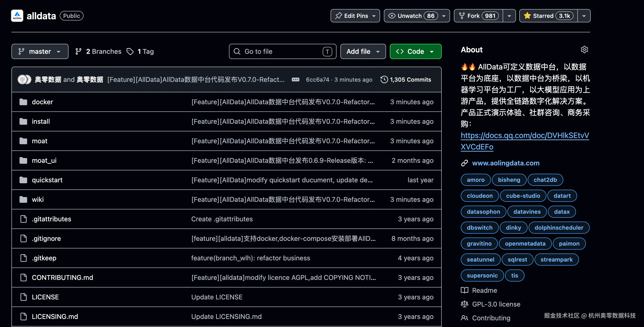Select the chat2db topic tag

click(x=545, y=179)
